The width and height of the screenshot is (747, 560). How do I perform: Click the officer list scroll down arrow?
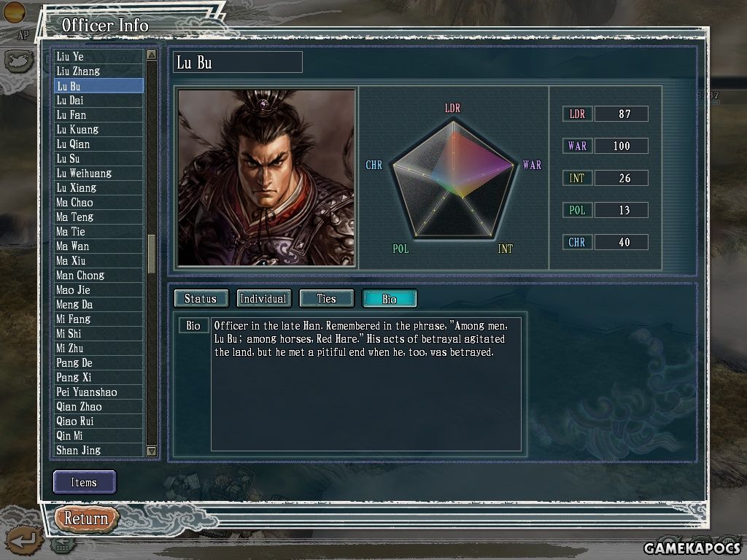pyautogui.click(x=152, y=451)
